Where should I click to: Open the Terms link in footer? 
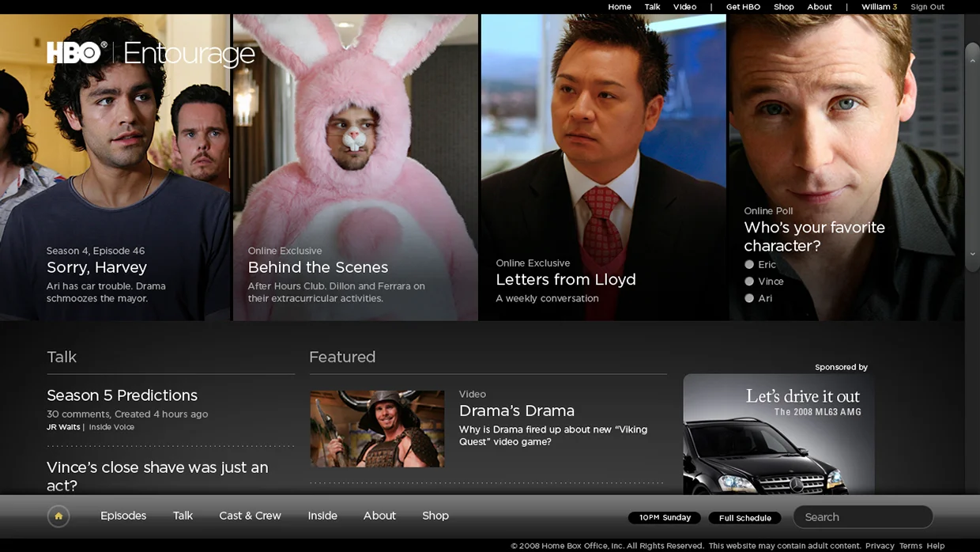[910, 546]
